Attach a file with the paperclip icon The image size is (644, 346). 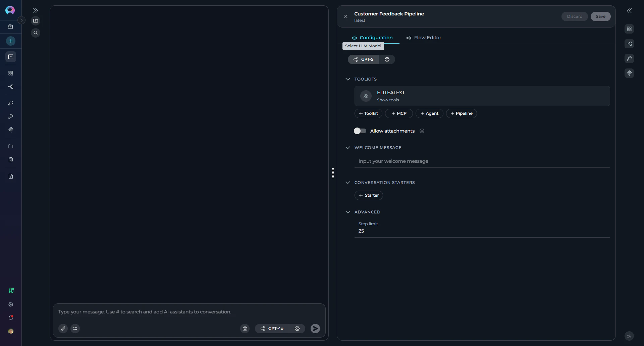[63, 328]
